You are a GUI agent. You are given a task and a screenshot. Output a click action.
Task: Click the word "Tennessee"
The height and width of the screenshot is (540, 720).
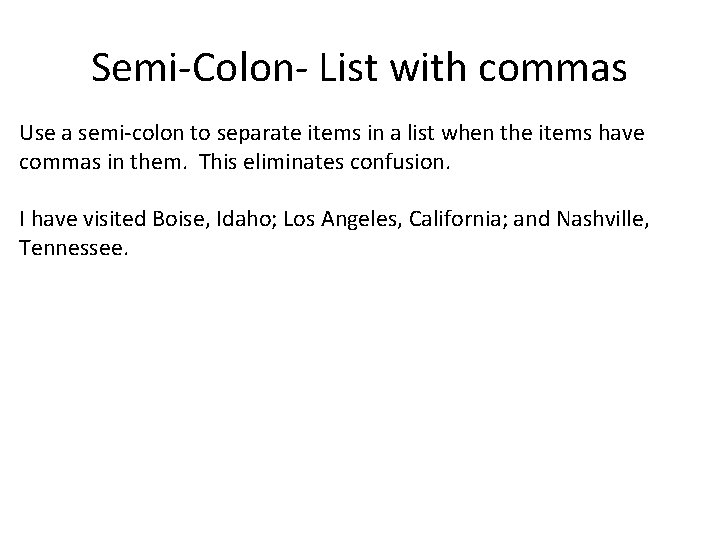click(72, 246)
